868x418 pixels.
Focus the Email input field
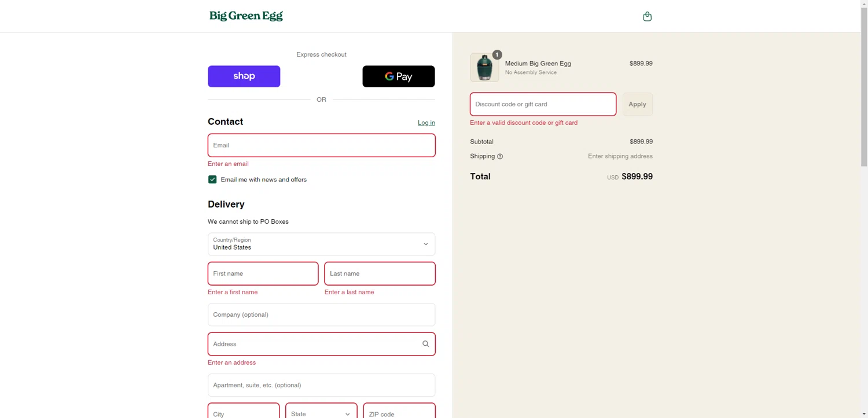(321, 145)
